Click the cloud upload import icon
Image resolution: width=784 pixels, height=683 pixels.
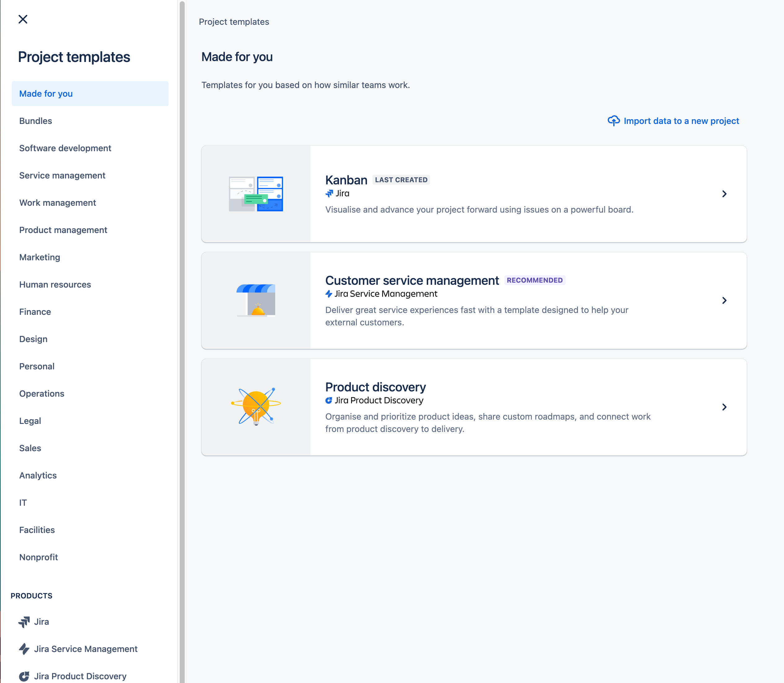pyautogui.click(x=614, y=121)
